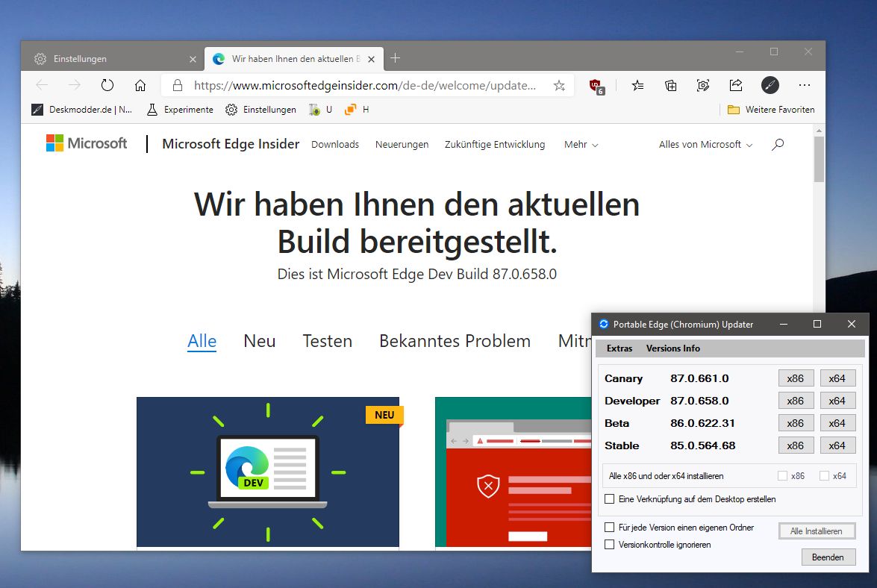
Task: Start a web capture screenshot
Action: click(x=703, y=85)
